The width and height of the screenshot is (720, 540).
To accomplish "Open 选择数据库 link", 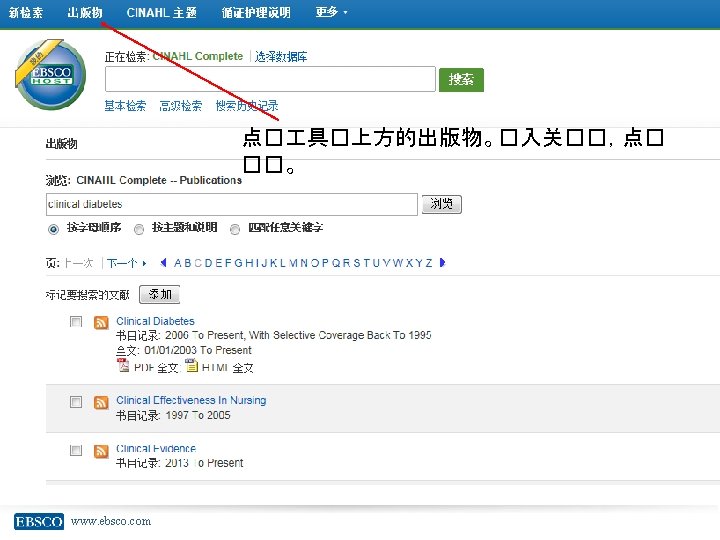I will pyautogui.click(x=281, y=56).
